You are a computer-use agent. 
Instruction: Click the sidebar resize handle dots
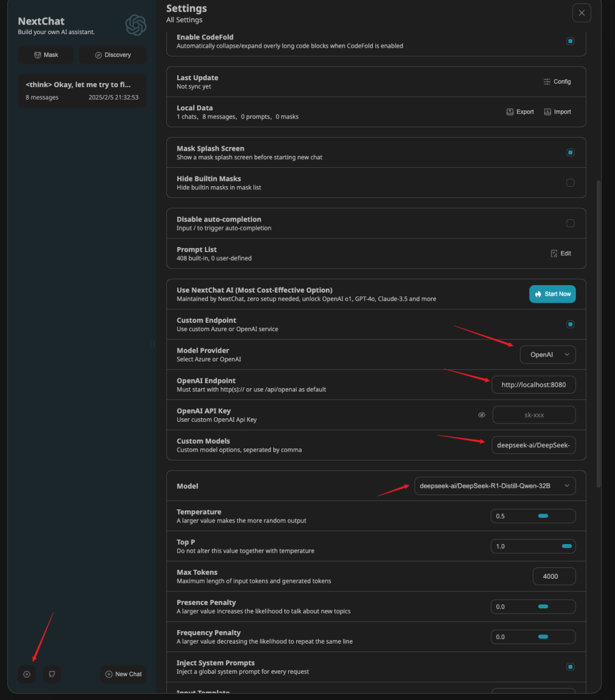tap(153, 344)
